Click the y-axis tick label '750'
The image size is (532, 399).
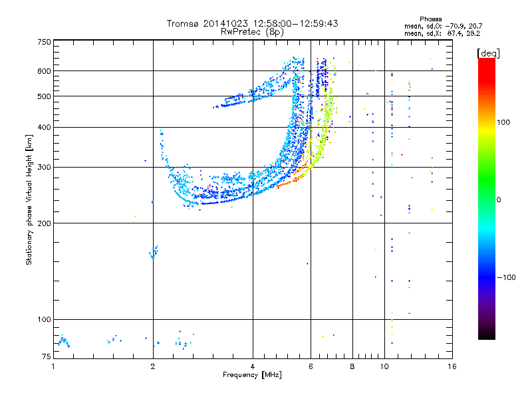(x=44, y=42)
